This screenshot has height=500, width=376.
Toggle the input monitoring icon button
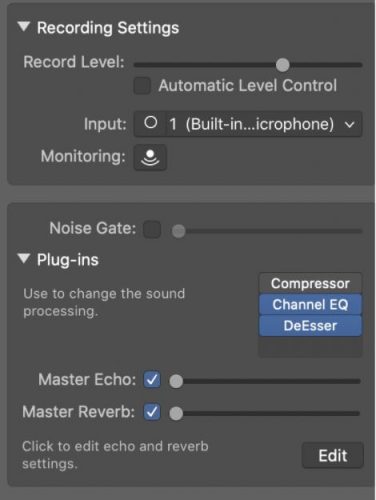tap(150, 157)
